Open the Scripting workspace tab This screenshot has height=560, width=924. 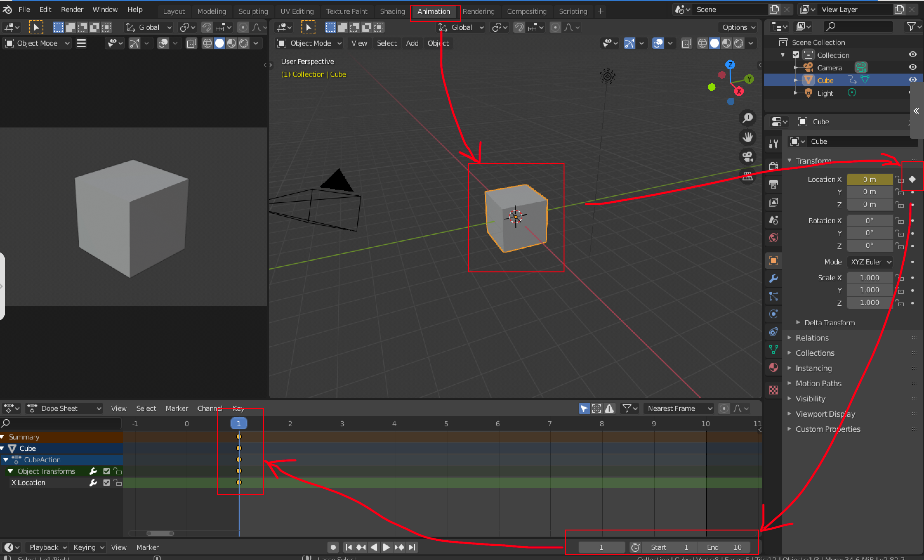pyautogui.click(x=573, y=11)
